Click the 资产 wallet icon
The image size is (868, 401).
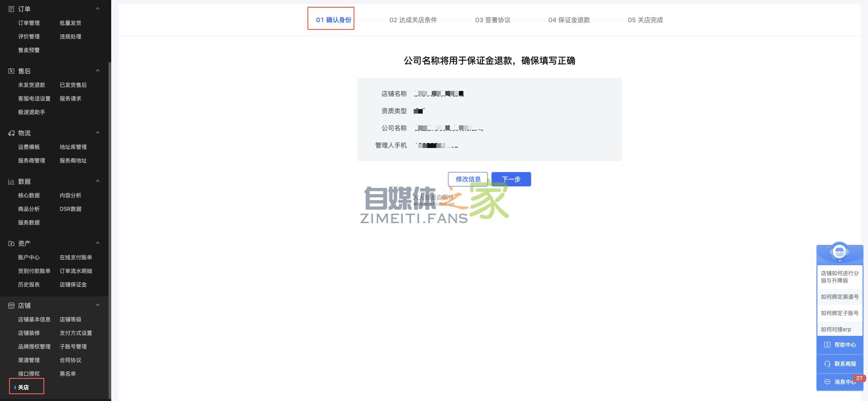click(x=11, y=243)
